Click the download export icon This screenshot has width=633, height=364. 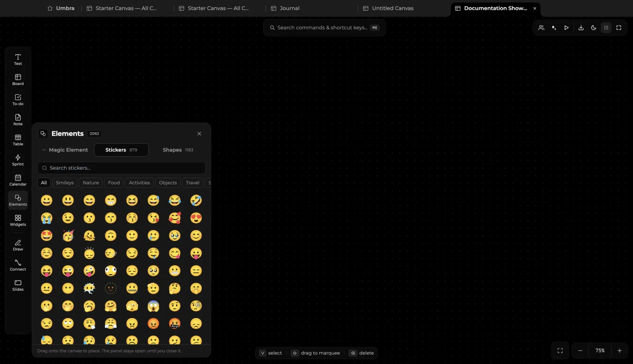(581, 28)
